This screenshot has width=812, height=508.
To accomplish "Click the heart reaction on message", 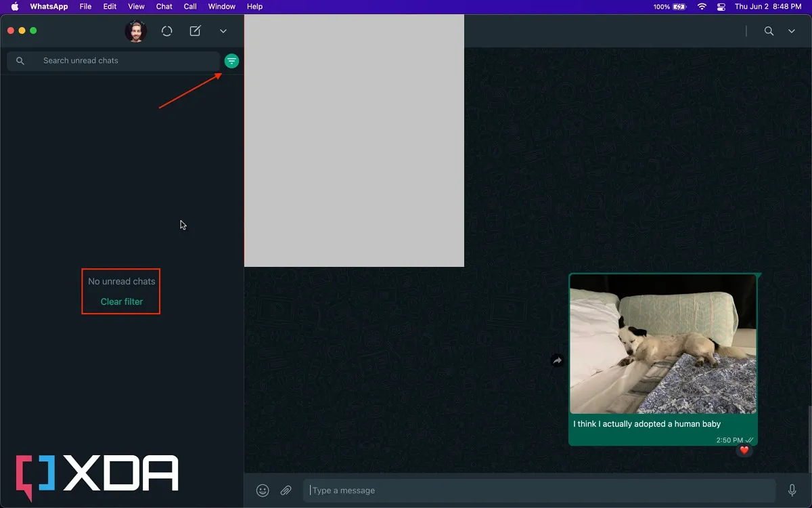I will [x=744, y=450].
